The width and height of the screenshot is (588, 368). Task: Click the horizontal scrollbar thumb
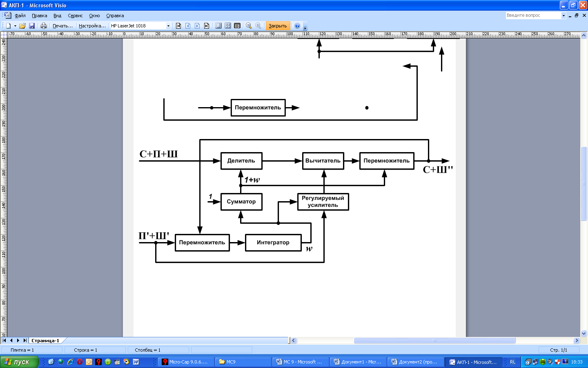(434, 340)
